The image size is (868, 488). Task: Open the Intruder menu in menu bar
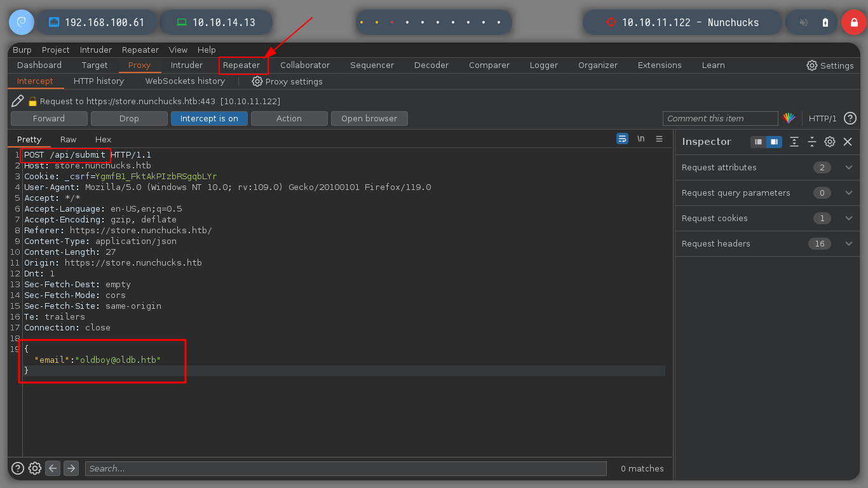[x=96, y=50]
